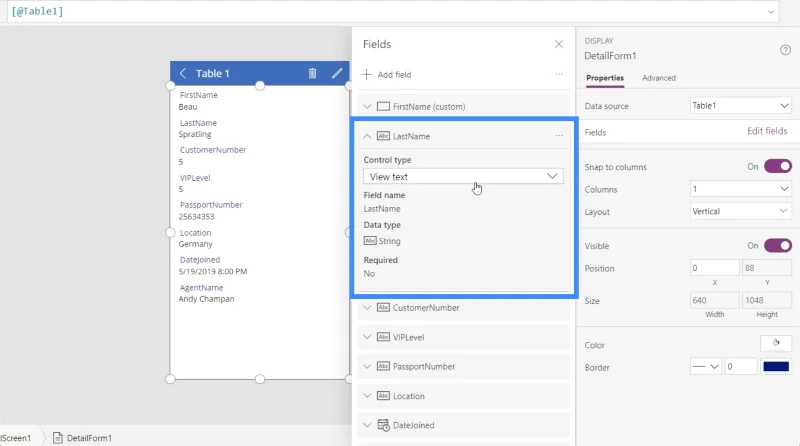Expand the CustomerNumber field
This screenshot has width=800, height=446.
click(x=367, y=308)
